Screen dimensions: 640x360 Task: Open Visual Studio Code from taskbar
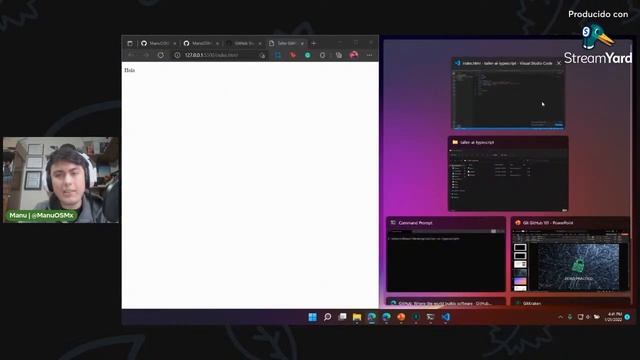coord(445,317)
